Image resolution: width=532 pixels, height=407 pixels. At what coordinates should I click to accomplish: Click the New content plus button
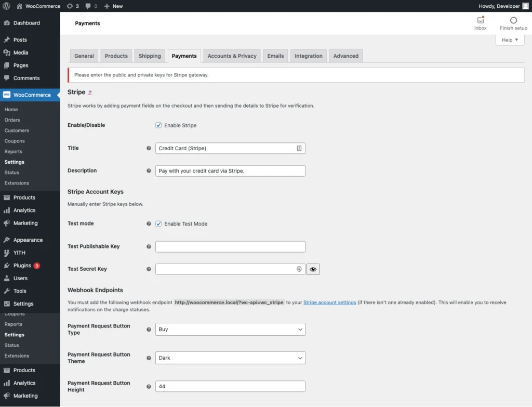[x=113, y=6]
